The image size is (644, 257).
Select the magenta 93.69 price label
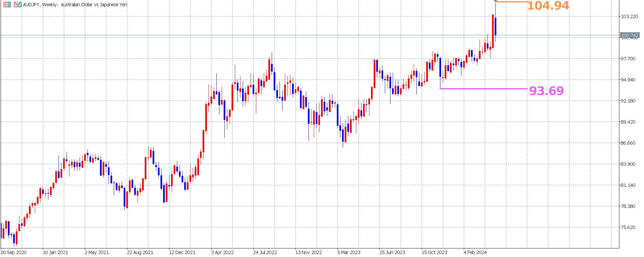(x=546, y=91)
